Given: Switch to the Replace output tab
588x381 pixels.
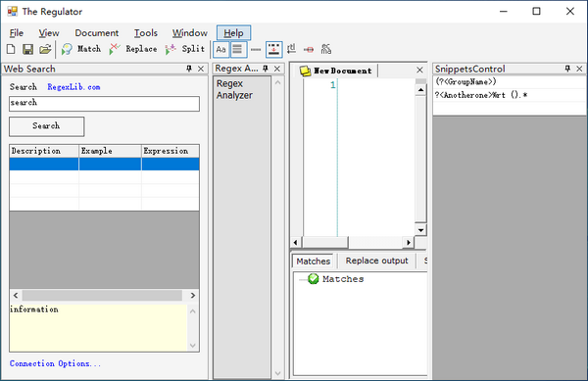Looking at the screenshot, I should point(376,261).
